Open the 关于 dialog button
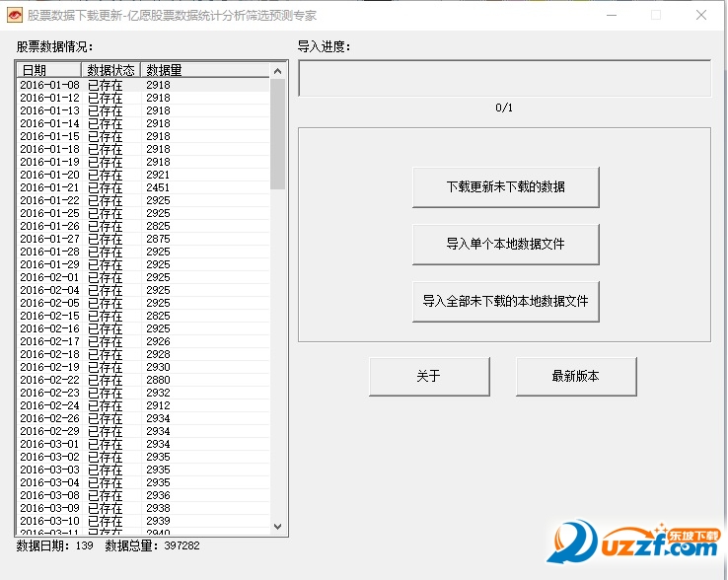The image size is (728, 580). pos(429,376)
